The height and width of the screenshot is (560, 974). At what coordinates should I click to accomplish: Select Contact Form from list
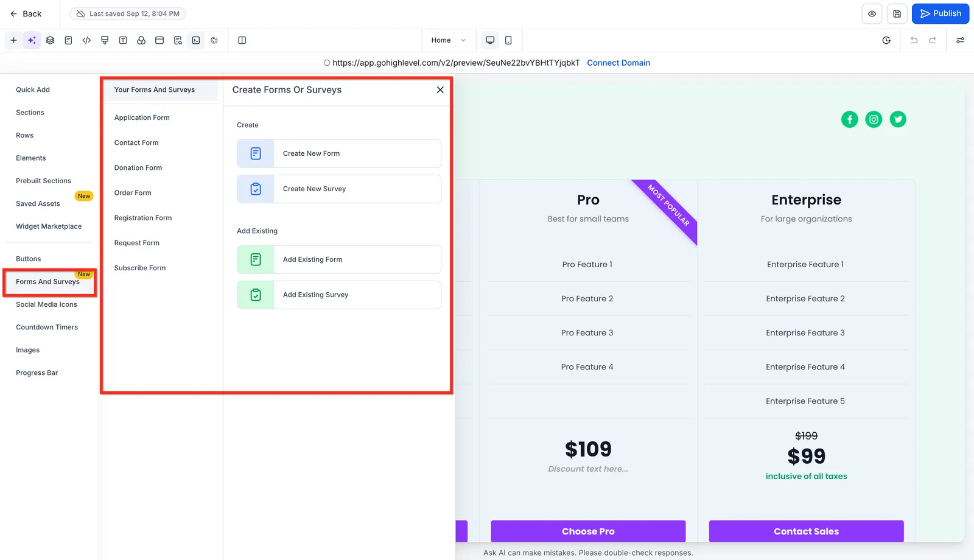click(x=136, y=142)
